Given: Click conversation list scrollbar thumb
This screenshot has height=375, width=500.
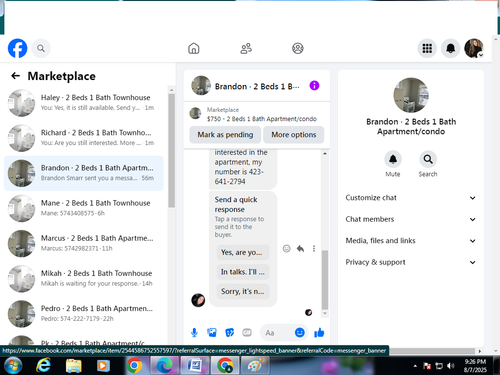Looking at the screenshot, I should tap(171, 151).
